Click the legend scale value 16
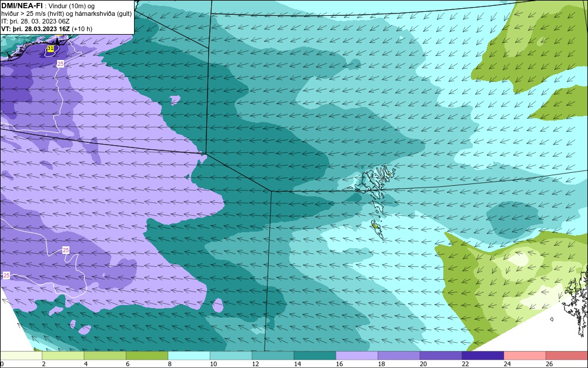This screenshot has width=588, height=368. coord(339,364)
